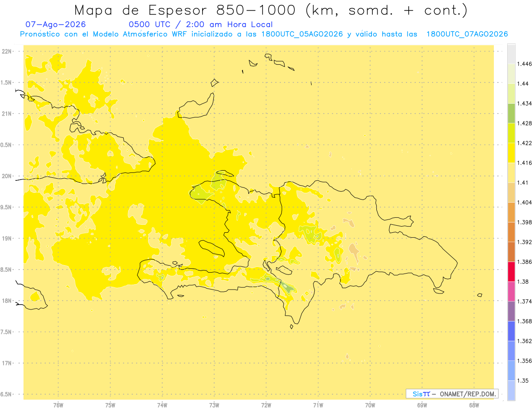
Task: Click the longitude label 68W
Action: (x=474, y=405)
